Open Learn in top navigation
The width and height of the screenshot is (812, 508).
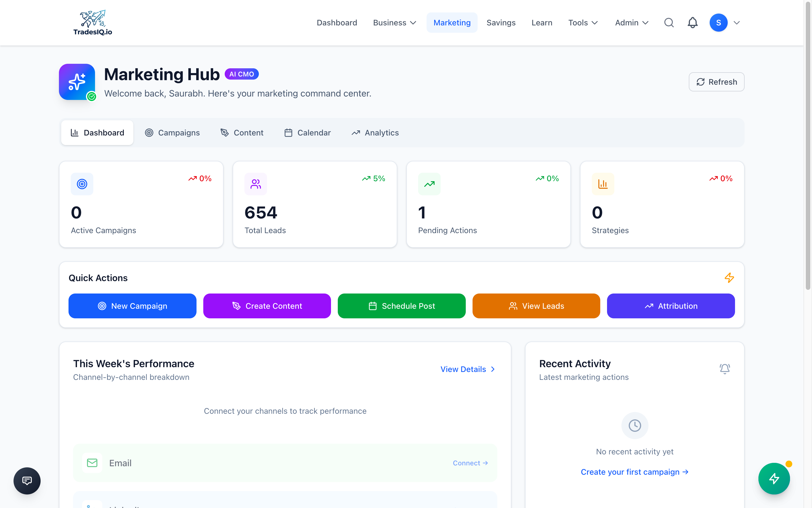coord(542,23)
